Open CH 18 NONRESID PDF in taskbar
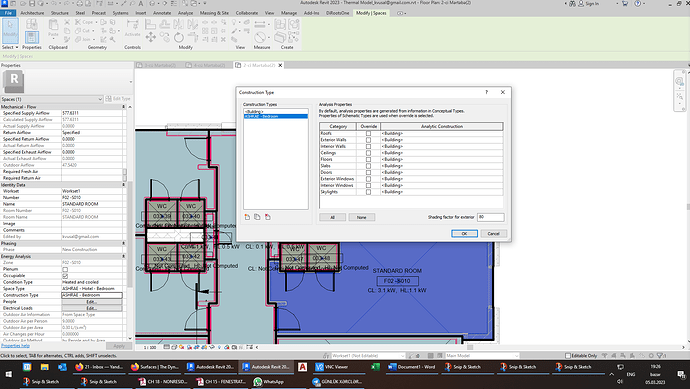Screen dimensions: 690x389 pyautogui.click(x=164, y=382)
